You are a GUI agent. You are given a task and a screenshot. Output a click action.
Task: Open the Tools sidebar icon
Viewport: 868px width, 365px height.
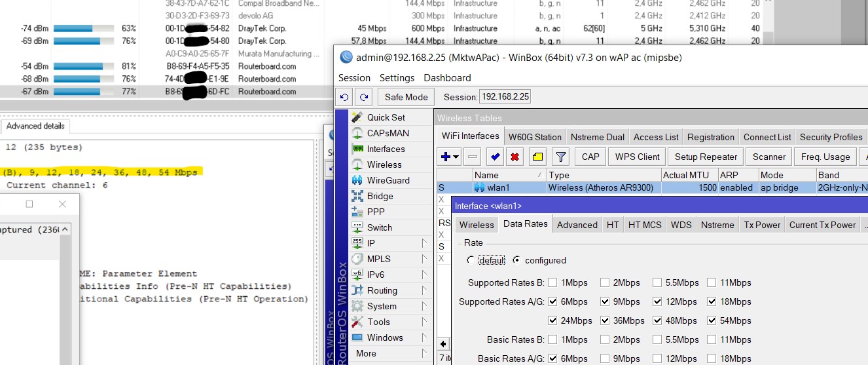(x=357, y=322)
